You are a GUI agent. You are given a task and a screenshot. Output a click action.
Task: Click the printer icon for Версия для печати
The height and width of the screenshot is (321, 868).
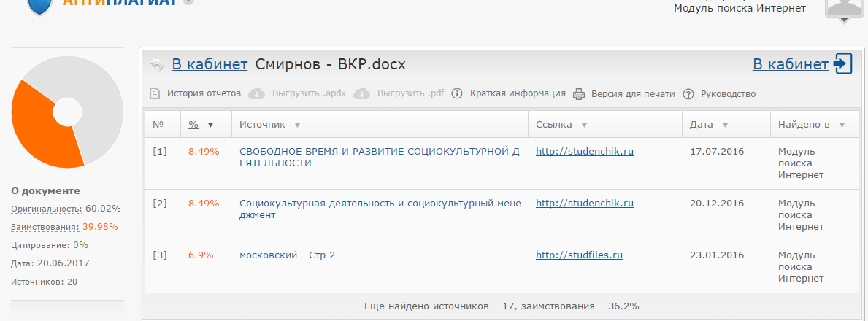[579, 93]
